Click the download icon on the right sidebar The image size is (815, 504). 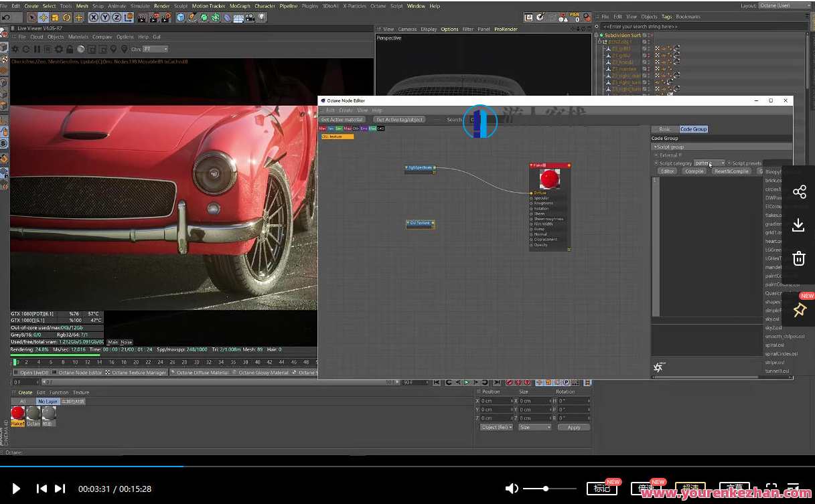[x=799, y=225]
